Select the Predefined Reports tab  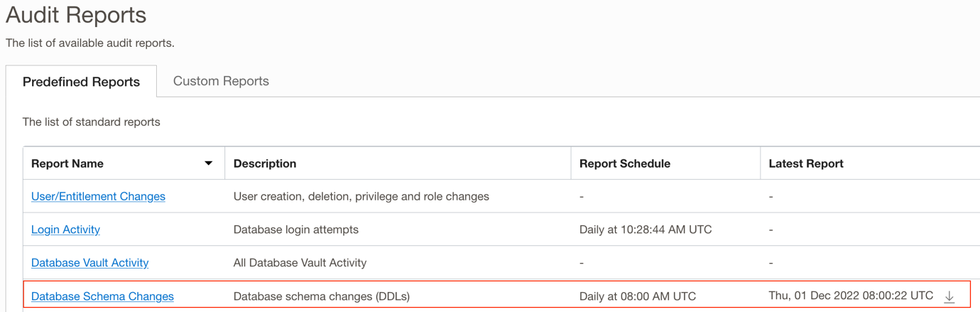[81, 82]
